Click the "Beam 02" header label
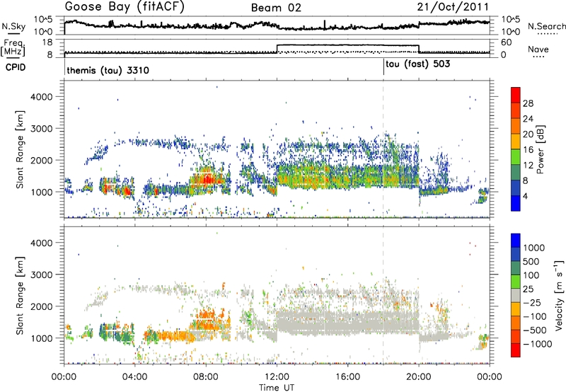This screenshot has width=566, height=392. click(x=276, y=8)
